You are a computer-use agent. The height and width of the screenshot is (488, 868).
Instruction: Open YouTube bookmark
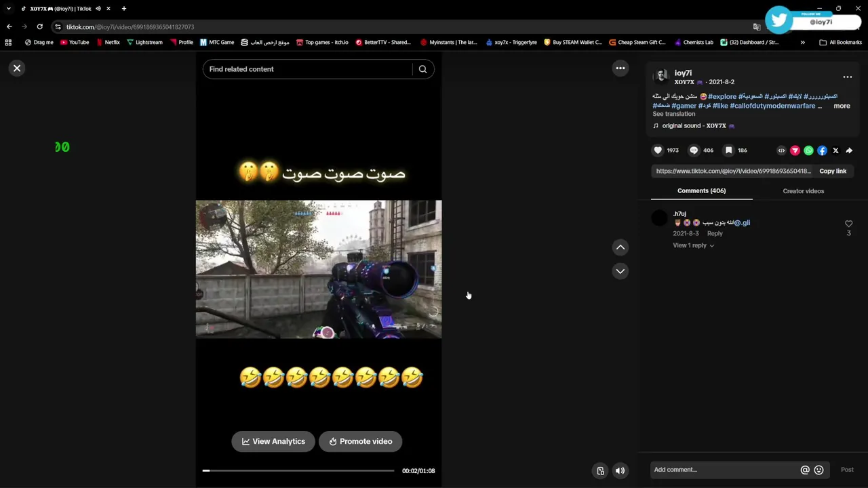tap(75, 42)
